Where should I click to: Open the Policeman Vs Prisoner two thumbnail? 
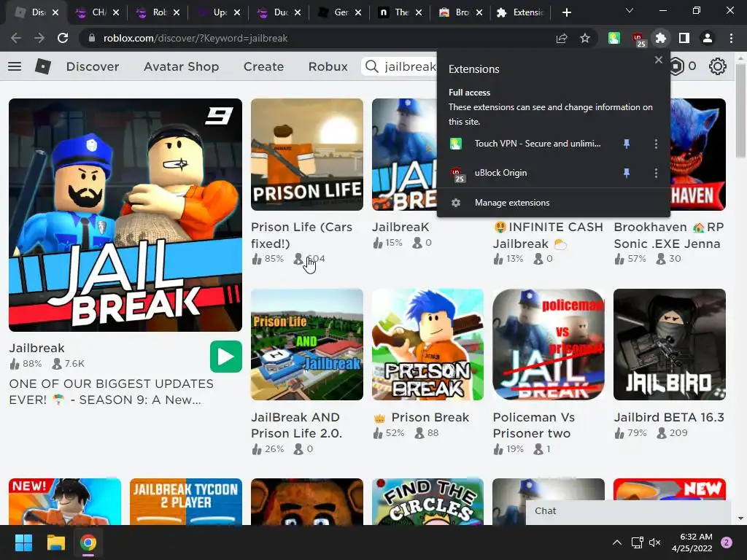[x=549, y=344]
